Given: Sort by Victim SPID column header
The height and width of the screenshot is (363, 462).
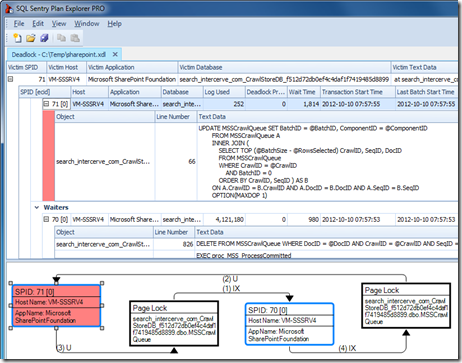Looking at the screenshot, I should (x=27, y=67).
